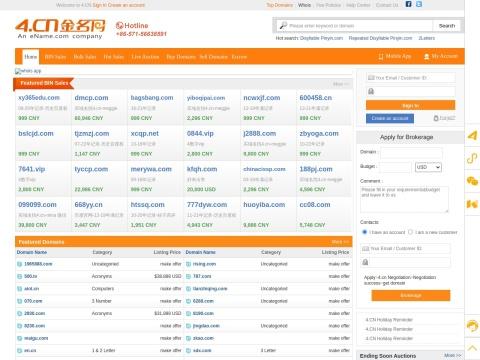Open the Sell Domains menu item
Screen dimensions: 480x360
click(x=214, y=57)
